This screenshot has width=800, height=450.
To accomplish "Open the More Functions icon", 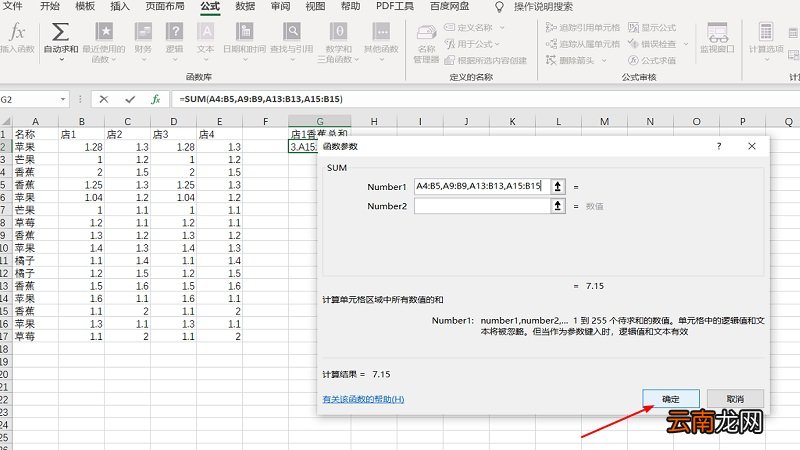I will (x=381, y=32).
